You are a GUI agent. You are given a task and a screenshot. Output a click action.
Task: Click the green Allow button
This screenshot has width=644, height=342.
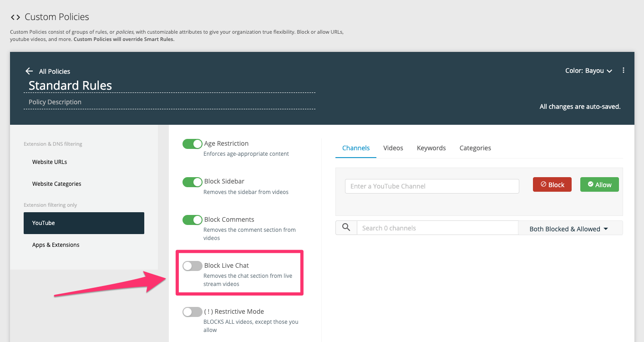[x=599, y=184]
